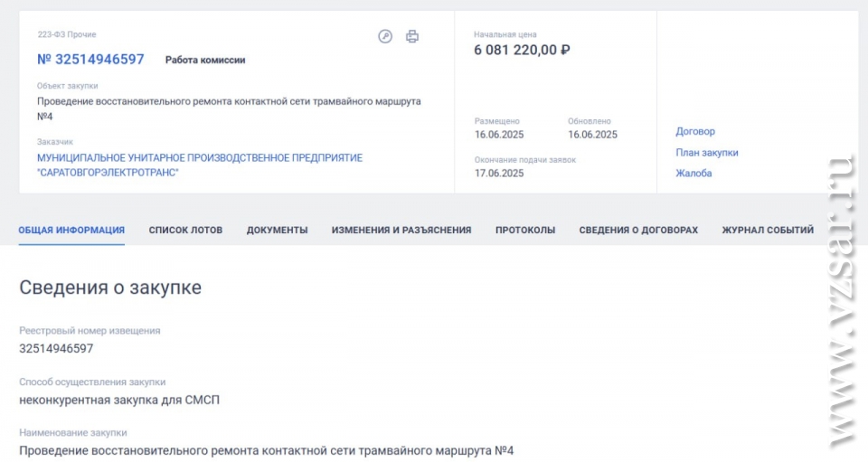Open the Сведения о договорах tab
Viewport: 868px width, 462px height.
(x=639, y=231)
